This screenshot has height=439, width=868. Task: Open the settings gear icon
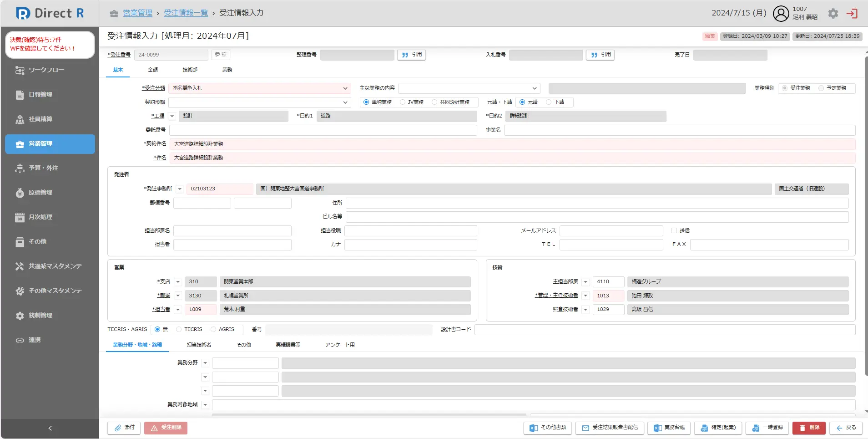(833, 14)
